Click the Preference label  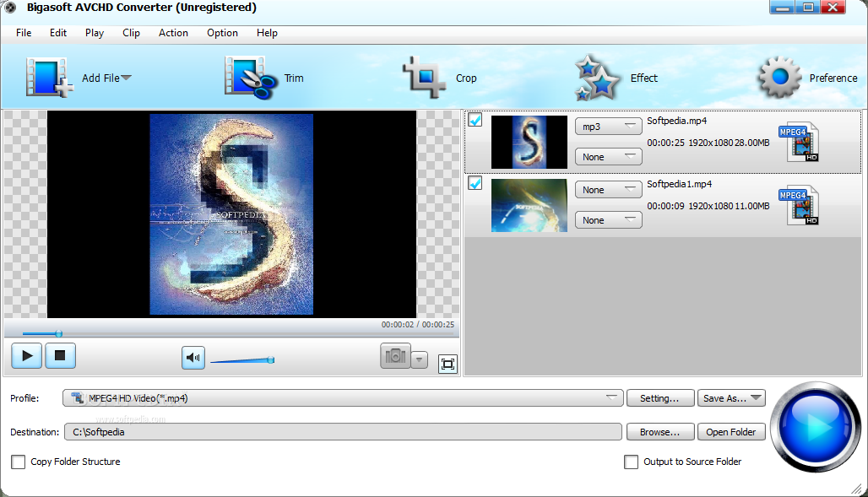tap(833, 78)
